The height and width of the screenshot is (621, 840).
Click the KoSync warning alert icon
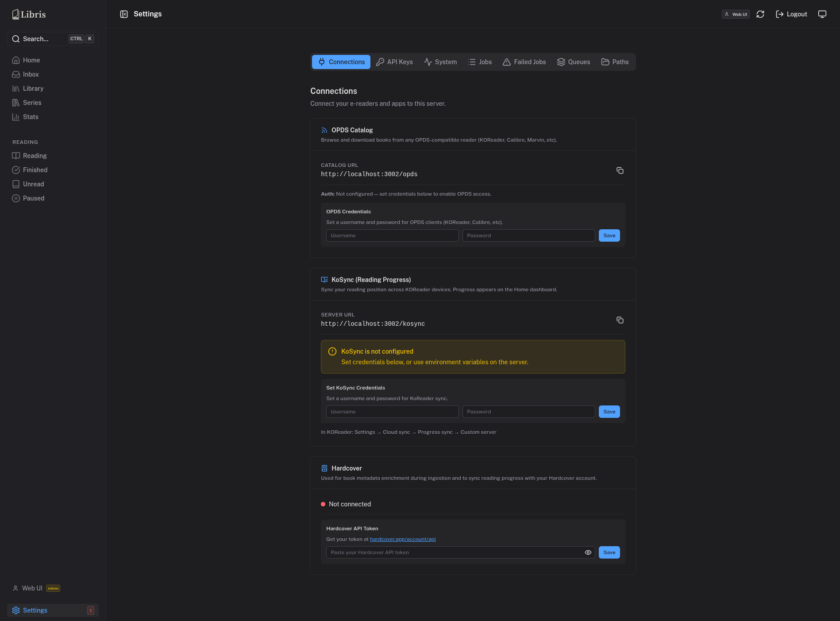[x=332, y=351]
